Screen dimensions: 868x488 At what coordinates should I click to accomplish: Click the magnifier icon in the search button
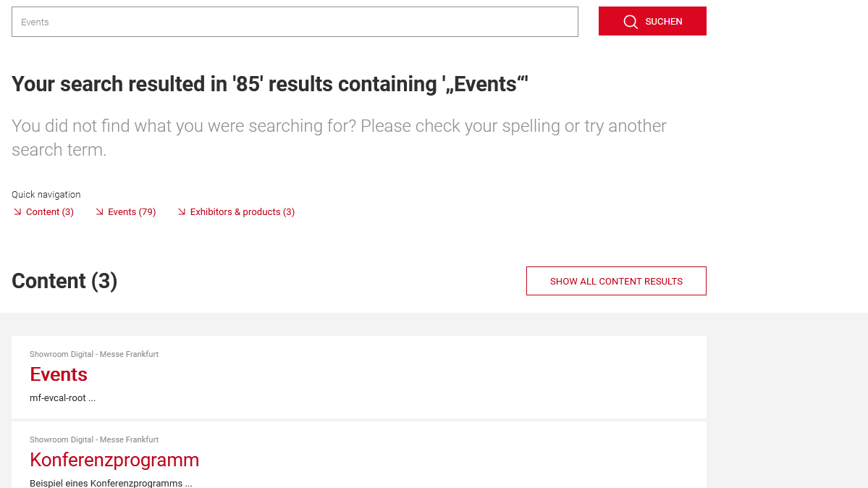tap(631, 22)
